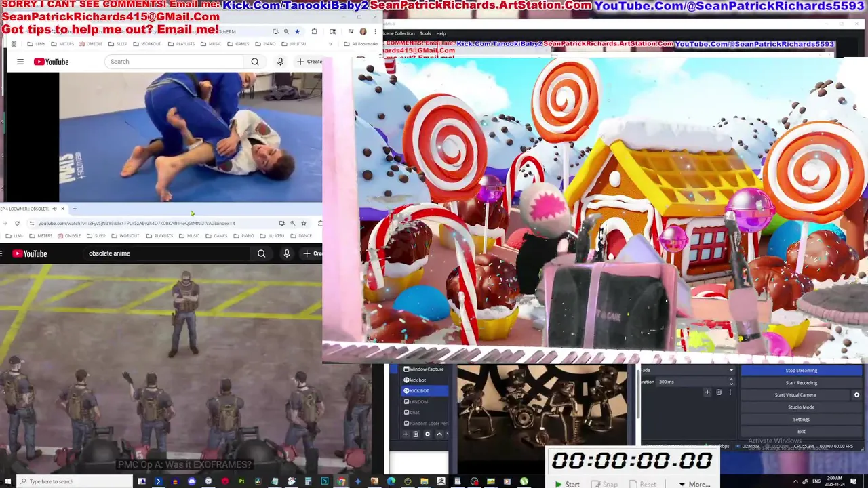Click Stop Streaming in OBS controls

click(x=801, y=371)
